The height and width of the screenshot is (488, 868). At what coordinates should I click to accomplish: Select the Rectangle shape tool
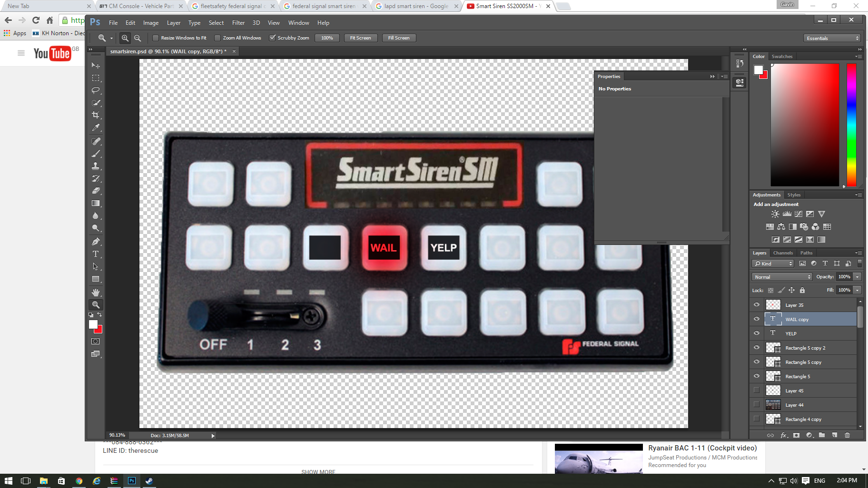click(x=96, y=279)
